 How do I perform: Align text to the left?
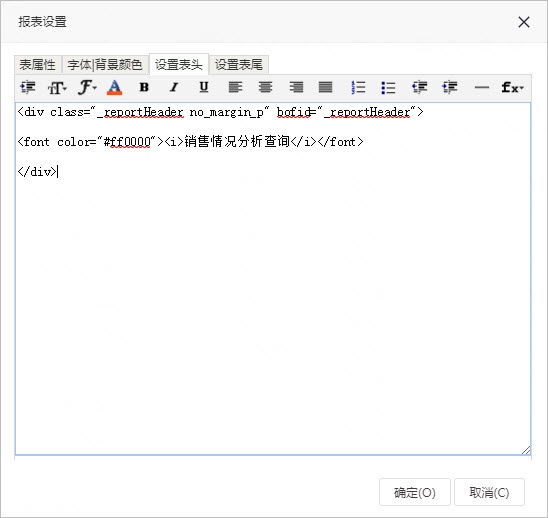(x=235, y=87)
